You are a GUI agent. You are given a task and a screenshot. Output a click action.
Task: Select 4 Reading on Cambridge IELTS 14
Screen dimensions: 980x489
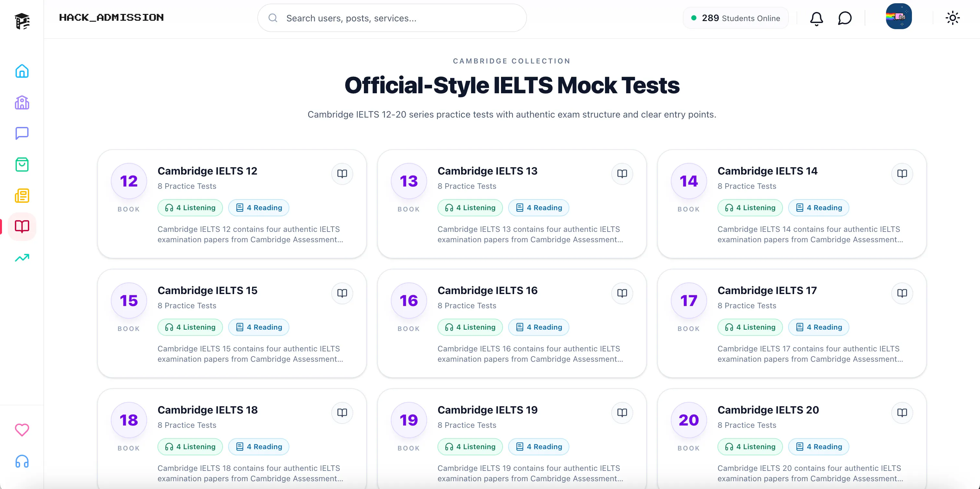pyautogui.click(x=819, y=208)
